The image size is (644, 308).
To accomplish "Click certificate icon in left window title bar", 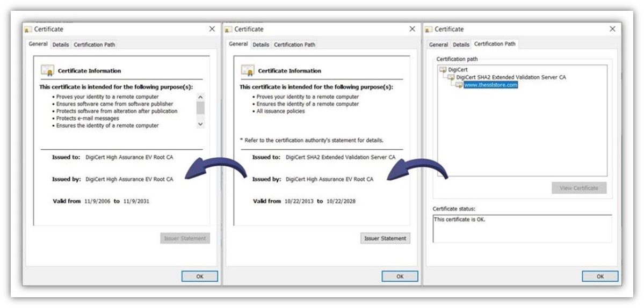I will pos(28,30).
